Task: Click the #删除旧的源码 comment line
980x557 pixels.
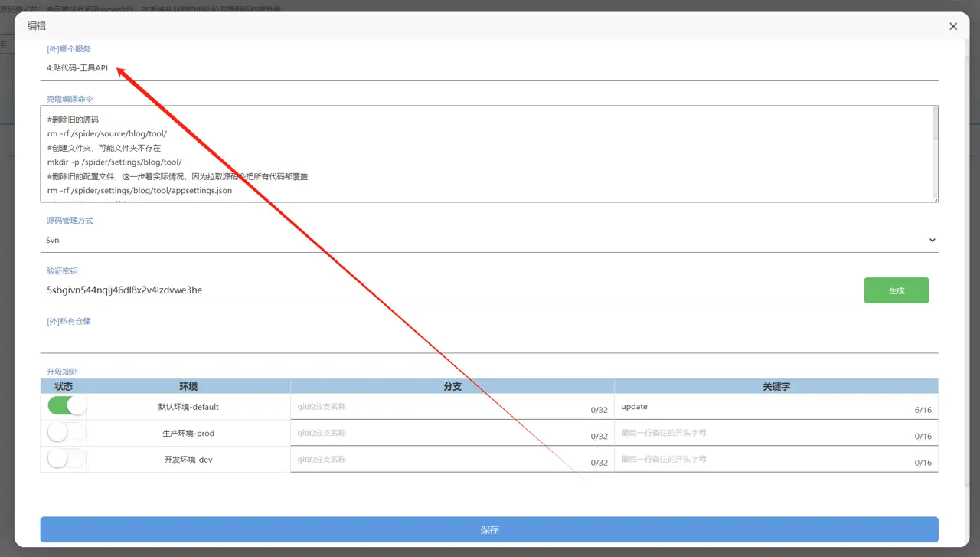Action: pyautogui.click(x=73, y=120)
